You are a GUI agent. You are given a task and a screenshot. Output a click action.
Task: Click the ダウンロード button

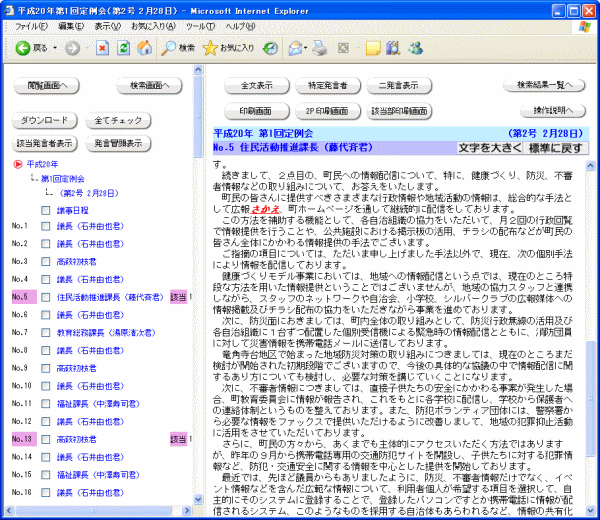click(x=44, y=121)
